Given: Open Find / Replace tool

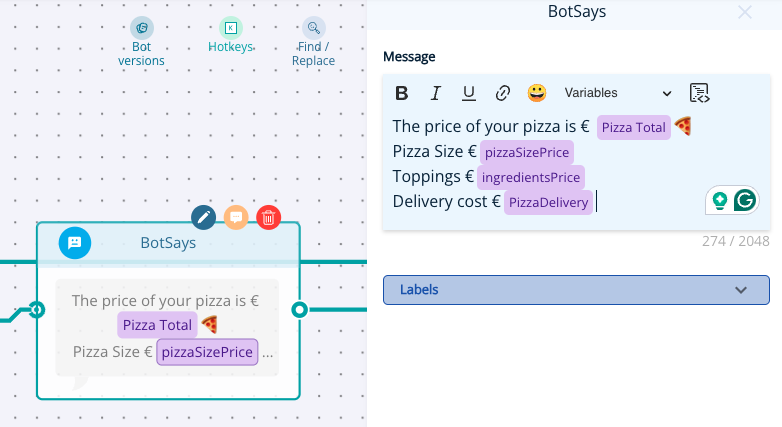Looking at the screenshot, I should point(313,42).
